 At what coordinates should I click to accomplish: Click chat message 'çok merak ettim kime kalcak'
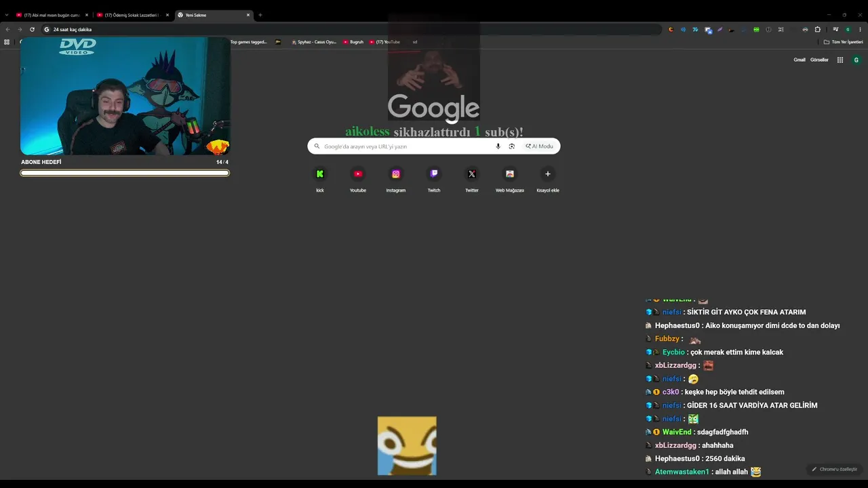point(736,352)
